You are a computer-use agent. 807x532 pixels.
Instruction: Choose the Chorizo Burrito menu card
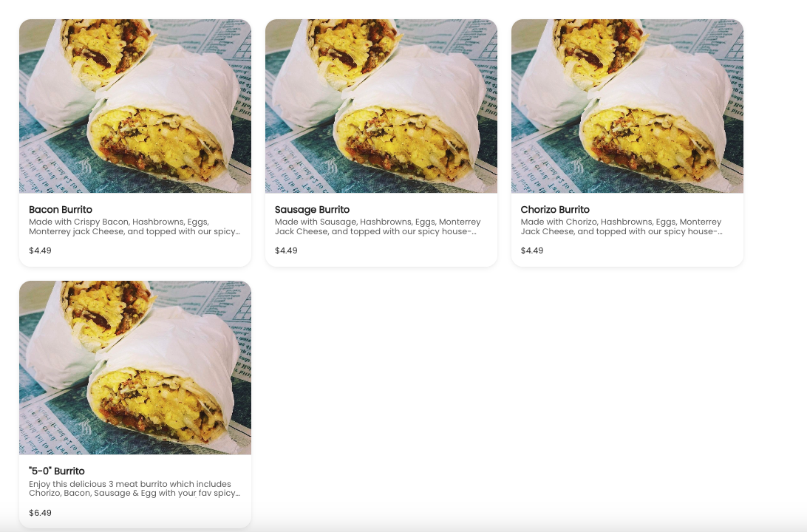pyautogui.click(x=627, y=143)
